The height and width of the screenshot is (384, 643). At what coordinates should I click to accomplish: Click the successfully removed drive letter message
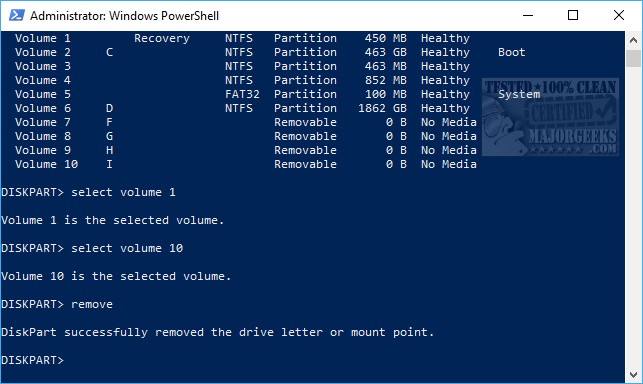click(218, 332)
